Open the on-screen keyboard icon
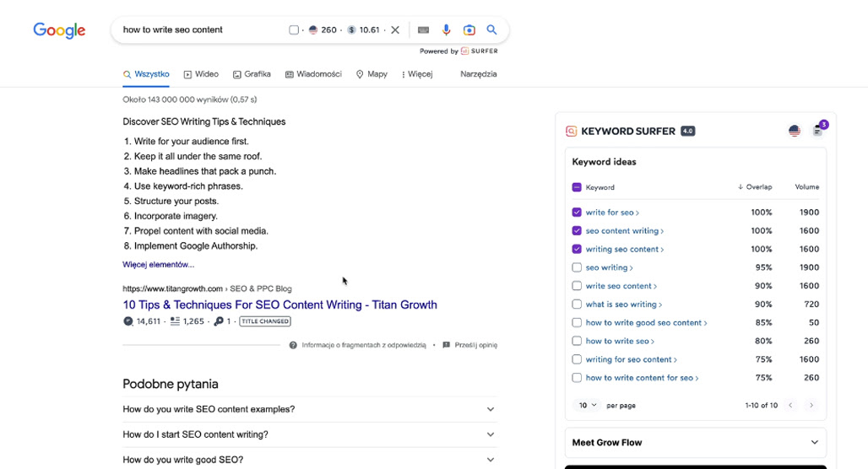The height and width of the screenshot is (469, 868). [424, 30]
